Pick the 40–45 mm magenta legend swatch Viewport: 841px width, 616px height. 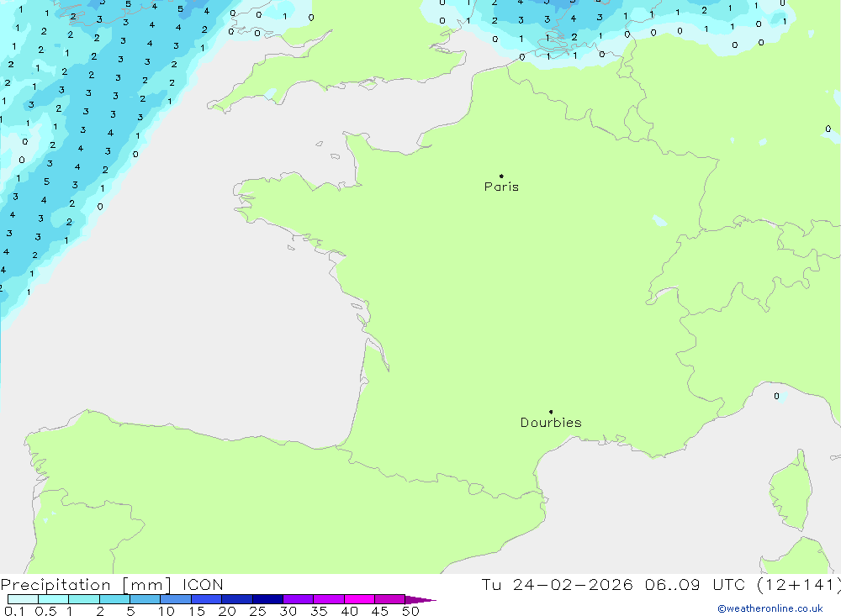coord(359,599)
